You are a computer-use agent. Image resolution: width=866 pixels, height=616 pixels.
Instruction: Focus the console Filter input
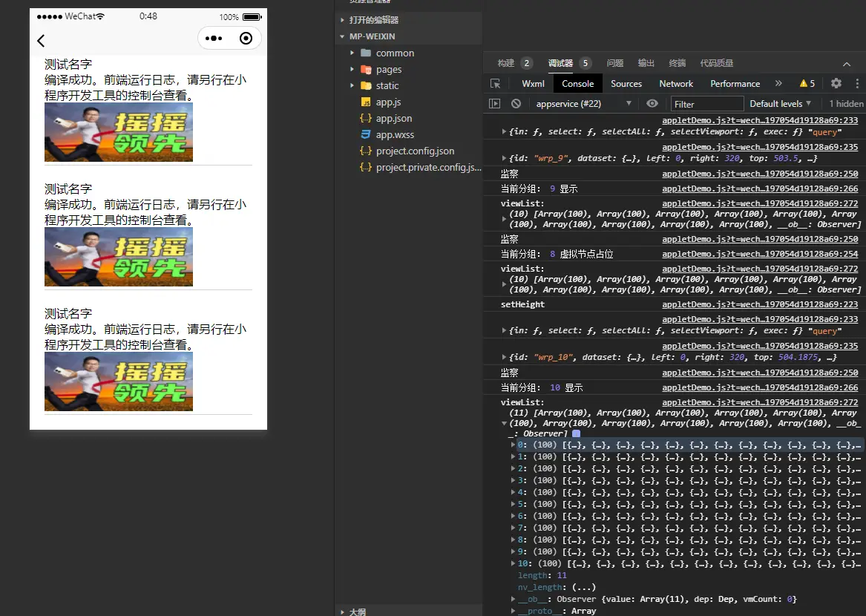tap(707, 104)
